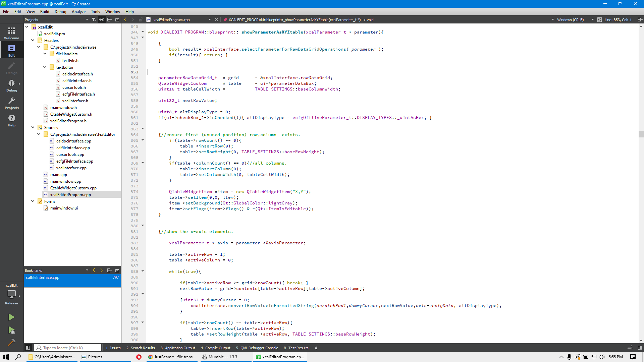
Task: Open Opera browser from taskbar
Action: pos(139,357)
